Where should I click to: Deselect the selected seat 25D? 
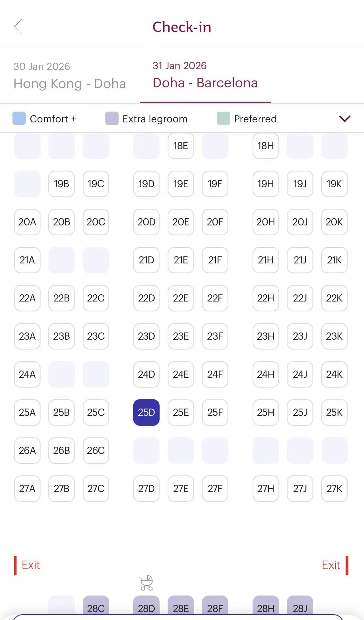coord(146,412)
